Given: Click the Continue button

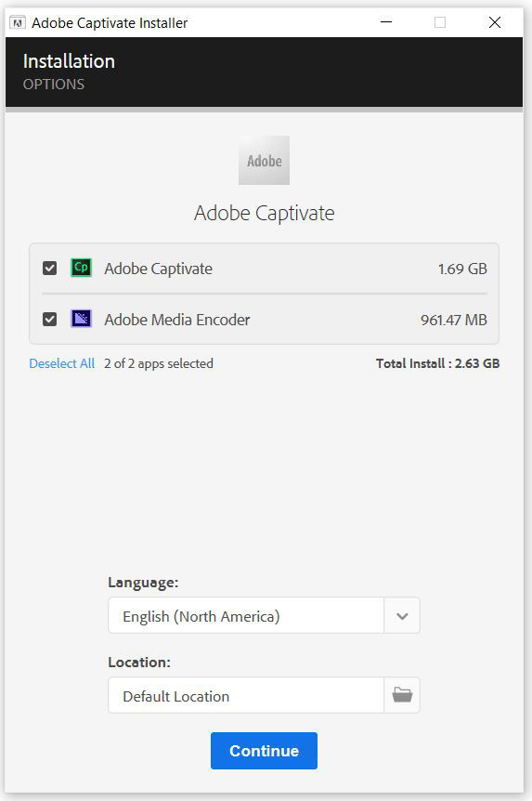Looking at the screenshot, I should coord(264,751).
